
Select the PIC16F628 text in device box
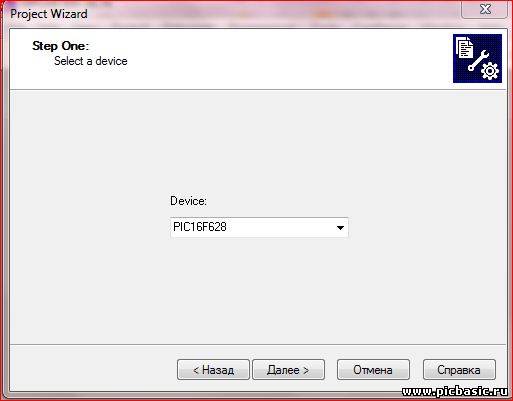click(200, 227)
